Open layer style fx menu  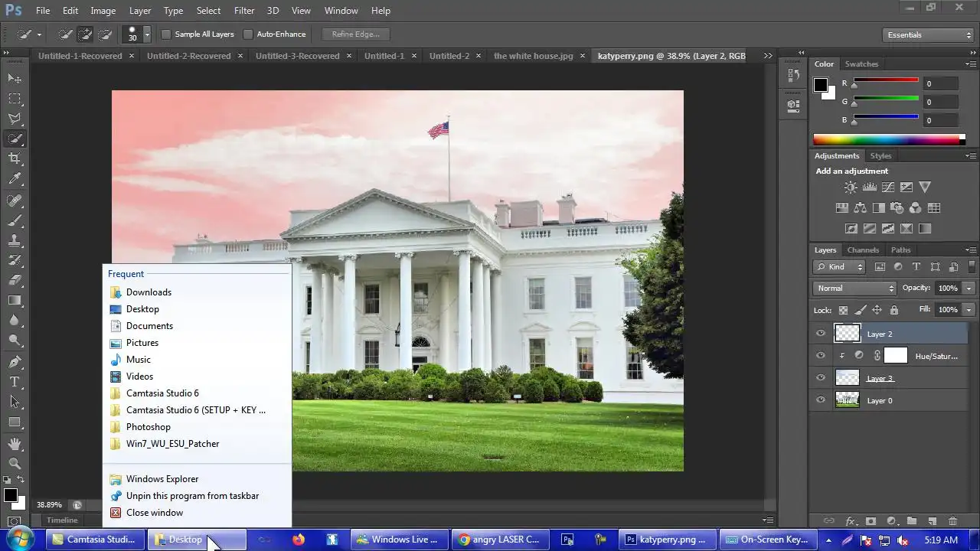850,521
